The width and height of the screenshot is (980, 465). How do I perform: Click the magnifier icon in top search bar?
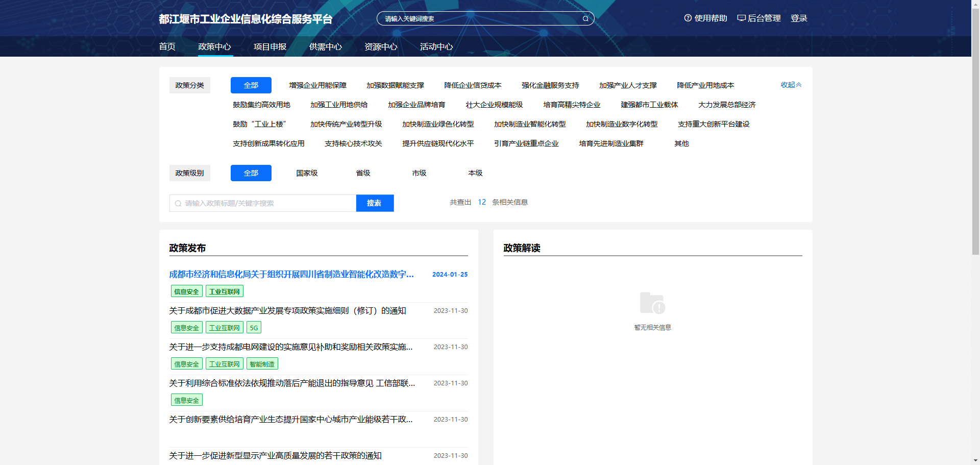(585, 19)
